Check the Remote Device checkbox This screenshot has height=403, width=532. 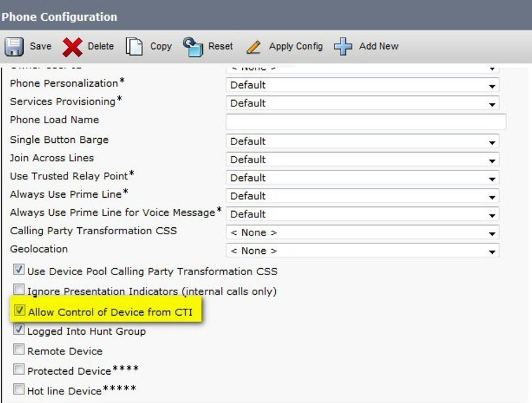coord(19,350)
